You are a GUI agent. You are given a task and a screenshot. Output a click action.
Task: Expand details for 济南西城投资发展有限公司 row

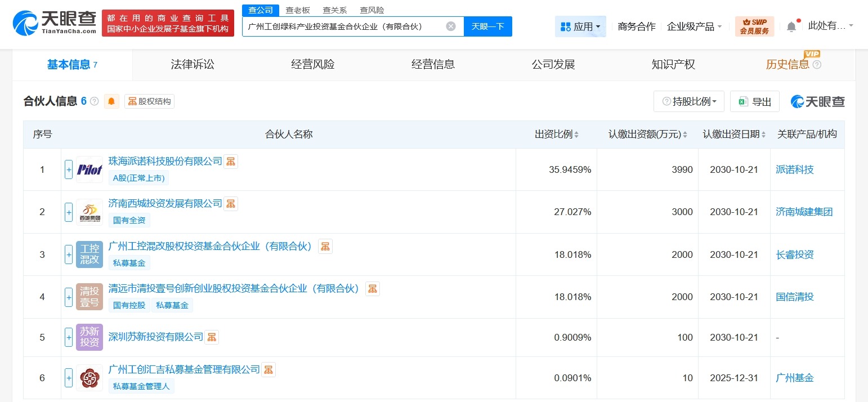tap(68, 212)
